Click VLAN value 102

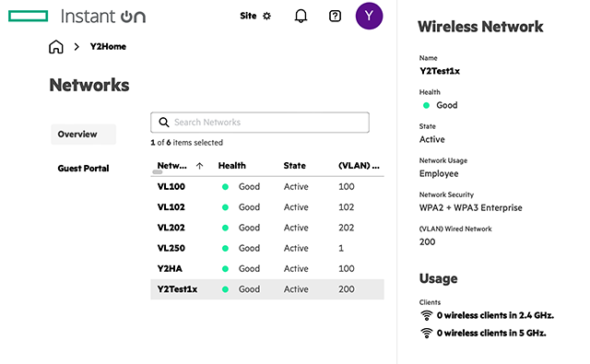pos(347,207)
